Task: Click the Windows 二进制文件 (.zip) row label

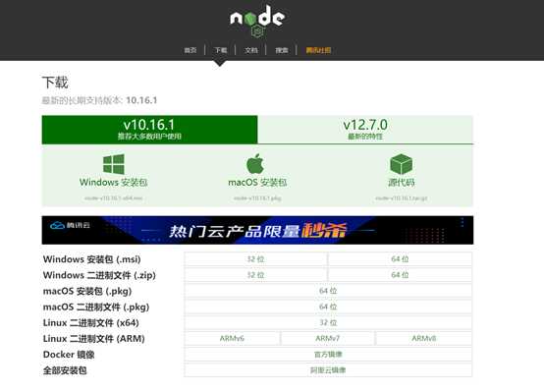Action: (99, 275)
